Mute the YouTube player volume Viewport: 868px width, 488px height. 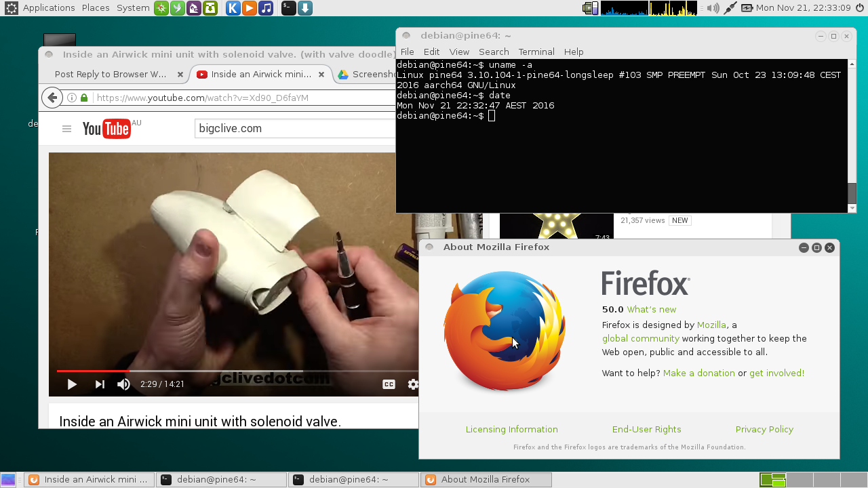pyautogui.click(x=123, y=384)
